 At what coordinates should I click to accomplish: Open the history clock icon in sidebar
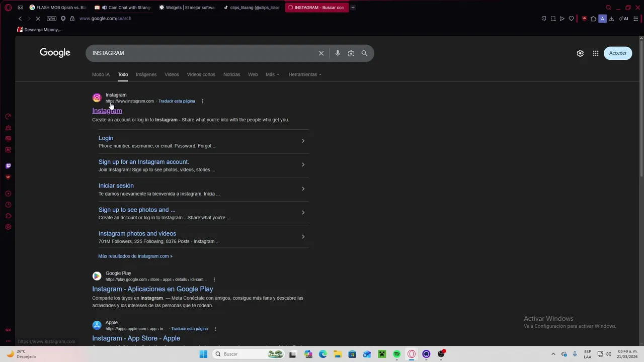click(8, 205)
